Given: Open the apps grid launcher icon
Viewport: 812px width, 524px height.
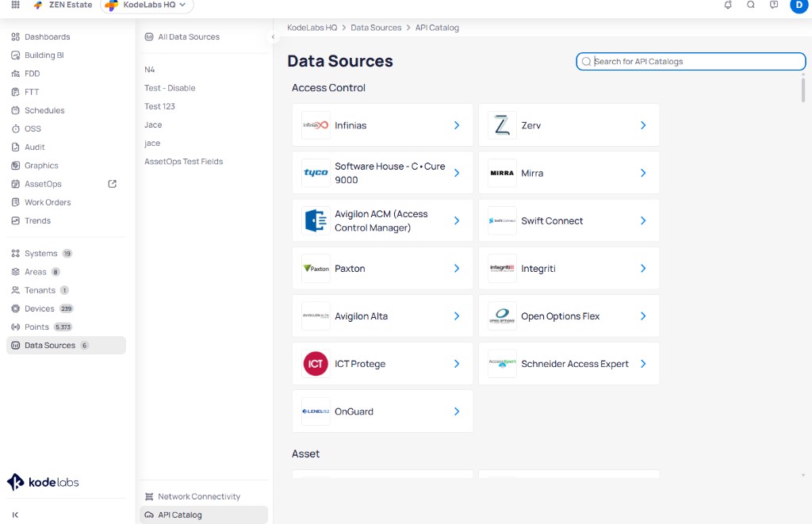Looking at the screenshot, I should tap(16, 5).
